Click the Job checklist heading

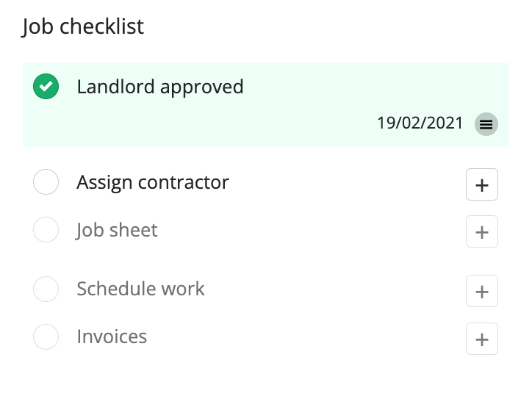point(83,26)
